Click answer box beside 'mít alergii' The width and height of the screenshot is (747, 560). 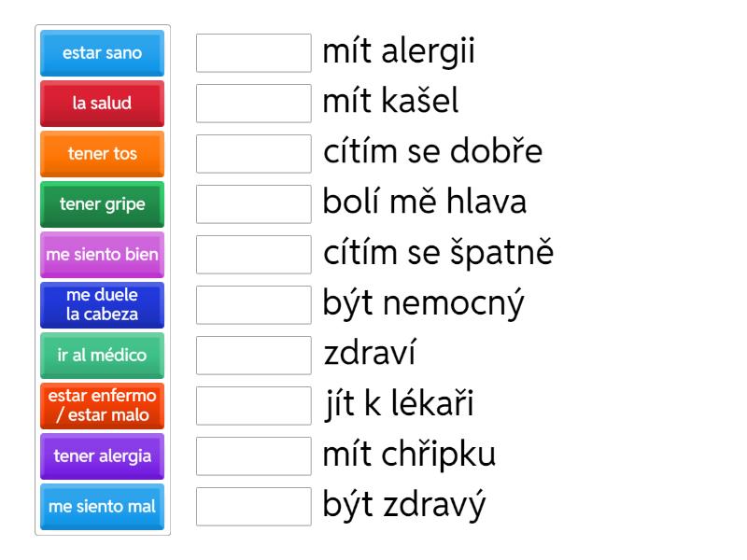[x=254, y=53]
